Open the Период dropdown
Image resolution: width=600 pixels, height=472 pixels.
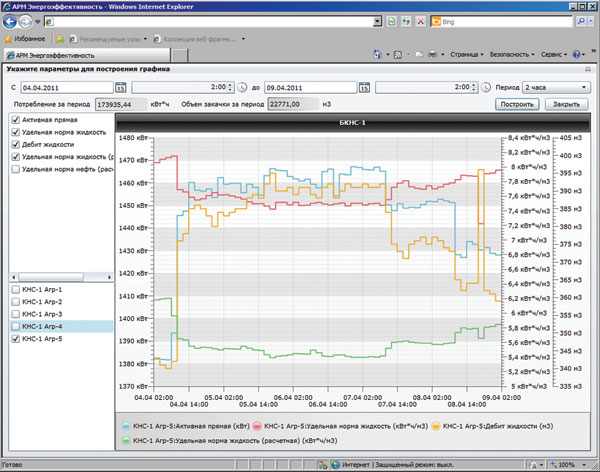click(x=557, y=87)
